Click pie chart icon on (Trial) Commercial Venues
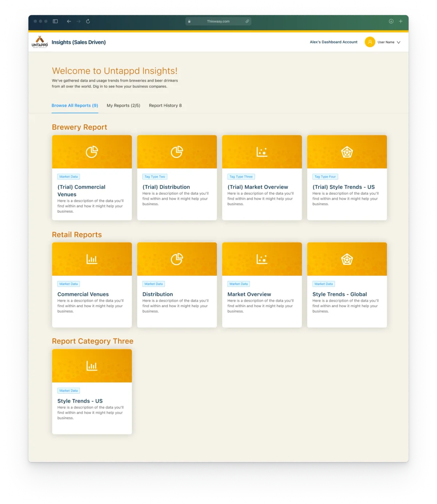This screenshot has width=437, height=504. click(92, 152)
